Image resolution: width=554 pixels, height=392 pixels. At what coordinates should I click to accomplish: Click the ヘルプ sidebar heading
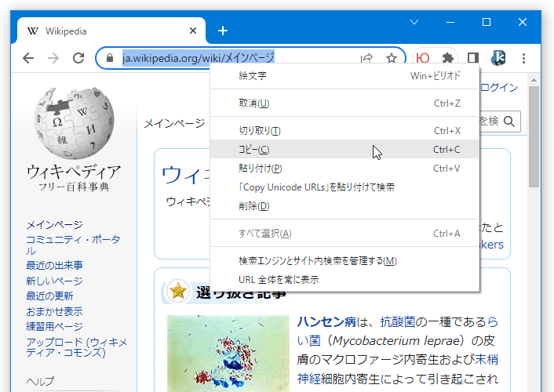40,381
